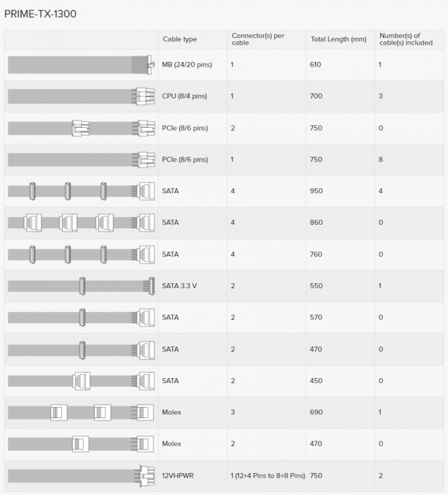The height and width of the screenshot is (495, 448).
Task: Click the PRIME-TX-1300 heading
Action: click(x=39, y=13)
